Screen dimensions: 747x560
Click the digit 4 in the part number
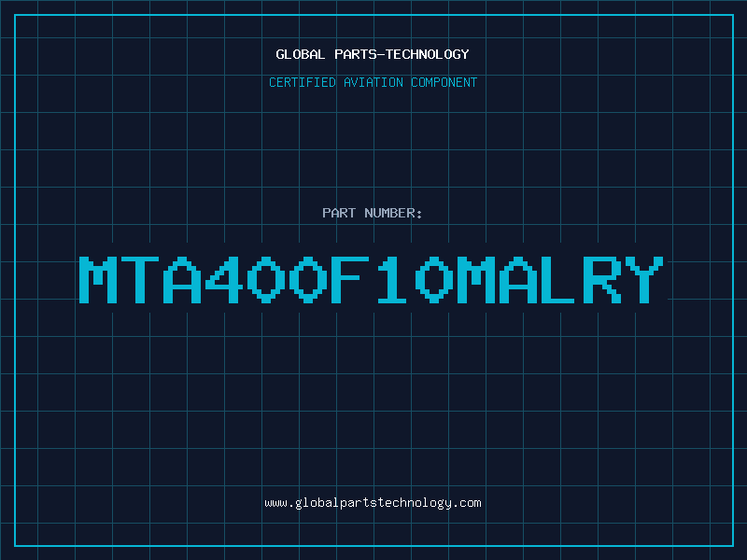226,280
